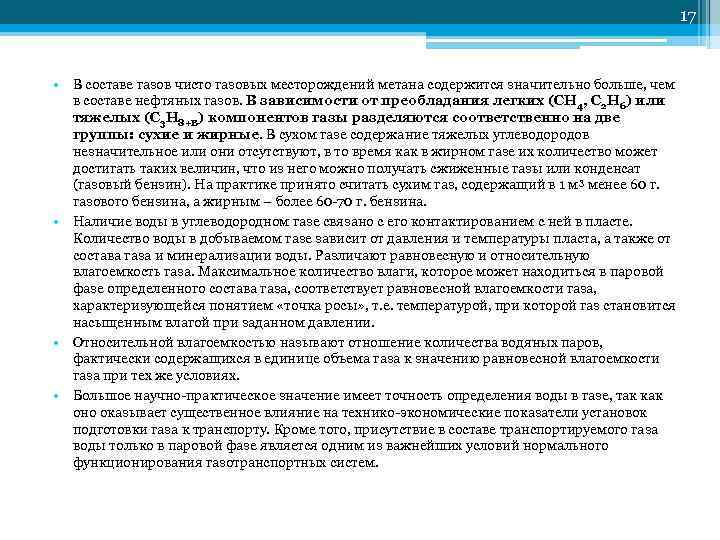Image resolution: width=720 pixels, height=540 pixels.
Task: Click the text "подготовки газа к транспорту."
Action: click(173, 430)
